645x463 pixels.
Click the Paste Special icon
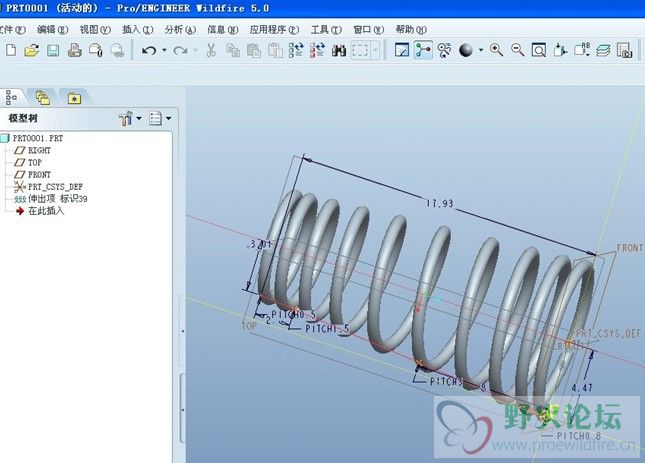275,51
